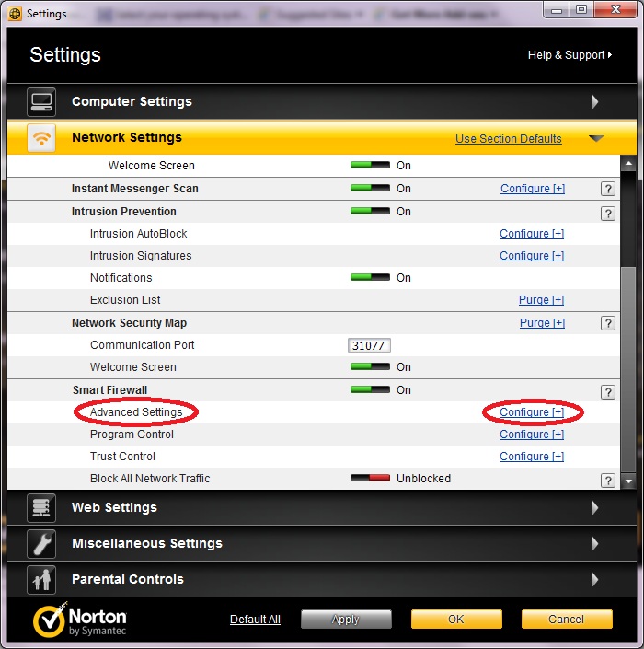Screen dimensions: 644x649
Task: Expand Parental Controls section arrow
Action: (594, 579)
